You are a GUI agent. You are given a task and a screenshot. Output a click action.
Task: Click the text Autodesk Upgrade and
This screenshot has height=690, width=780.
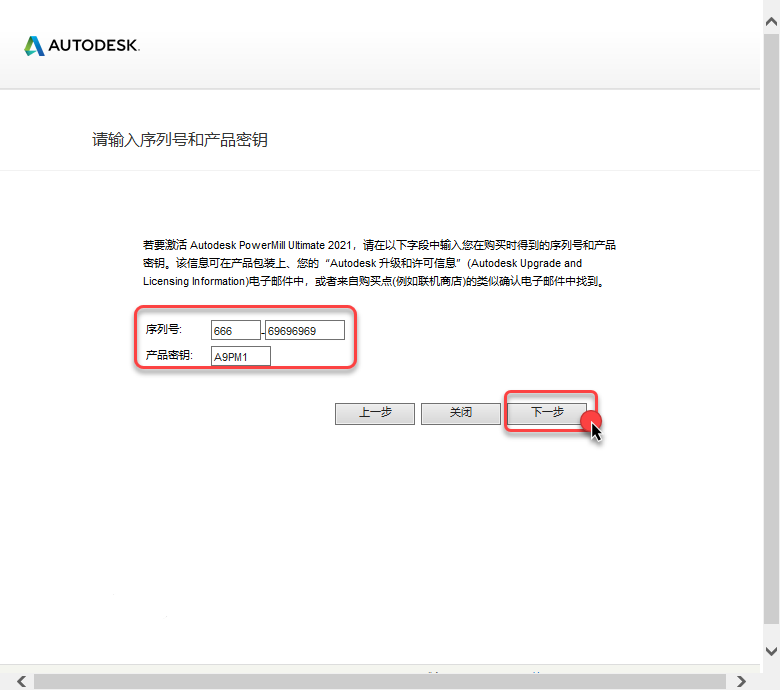coord(526,263)
